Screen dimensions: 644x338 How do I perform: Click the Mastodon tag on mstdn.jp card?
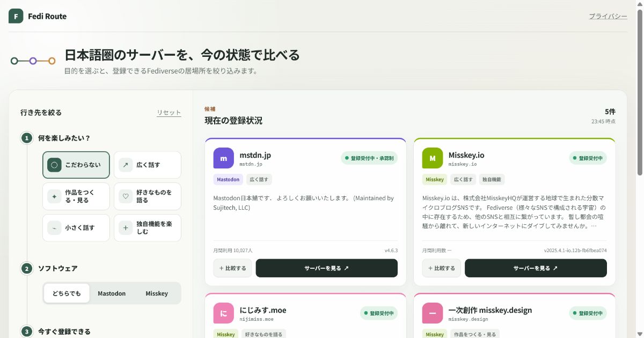228,179
